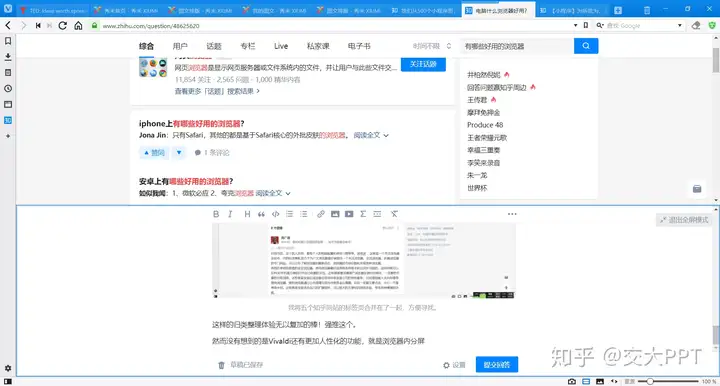The height and width of the screenshot is (386, 720).
Task: Open the Window panel in the sidebar
Action: [8, 104]
